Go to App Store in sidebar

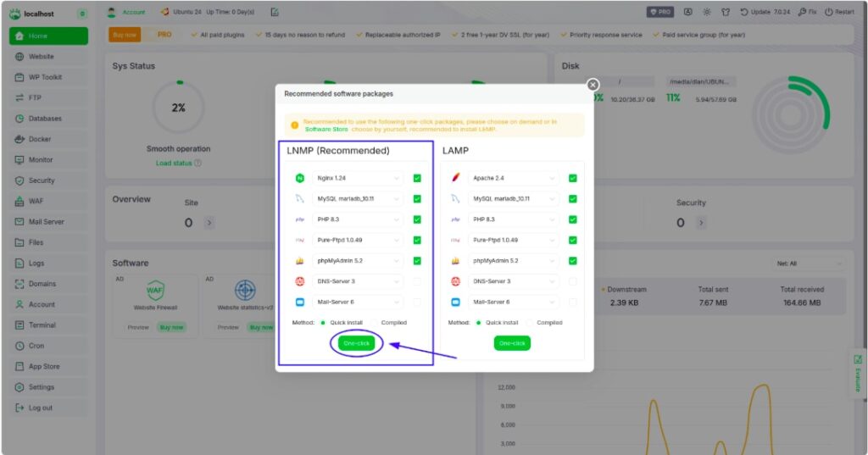click(x=48, y=366)
